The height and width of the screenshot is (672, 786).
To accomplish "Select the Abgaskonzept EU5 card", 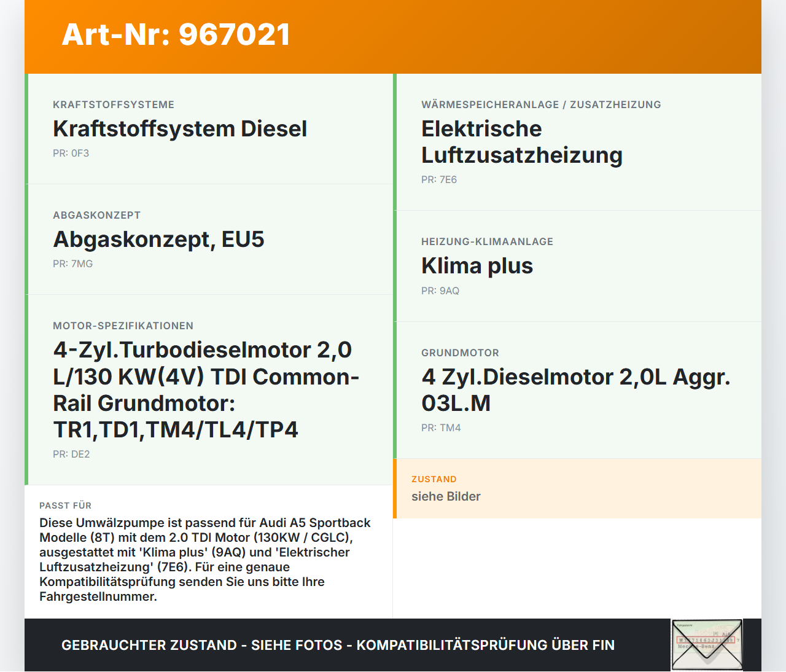I will pos(209,240).
